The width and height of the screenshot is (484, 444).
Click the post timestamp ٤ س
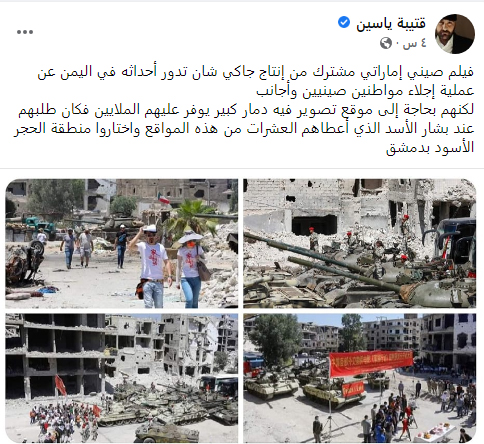coord(415,44)
